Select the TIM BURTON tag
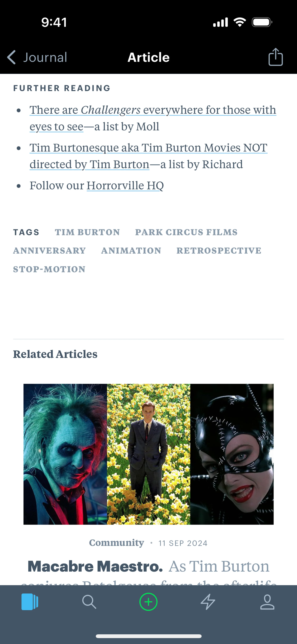This screenshot has height=644, width=297. pos(87,232)
